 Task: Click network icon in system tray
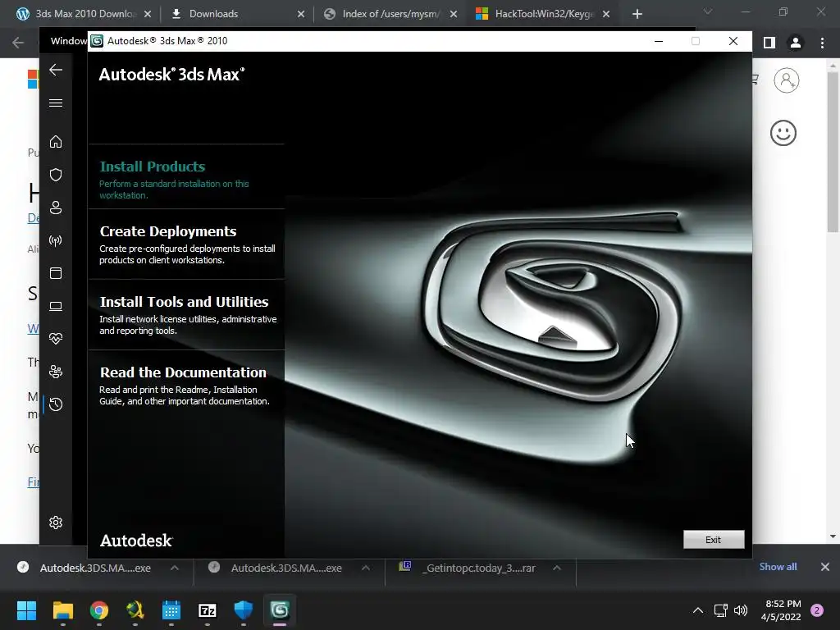[720, 610]
